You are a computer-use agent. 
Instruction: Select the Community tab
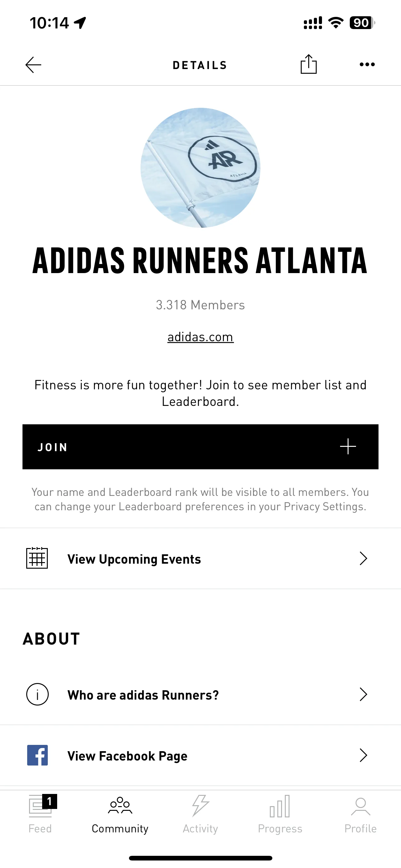[120, 813]
